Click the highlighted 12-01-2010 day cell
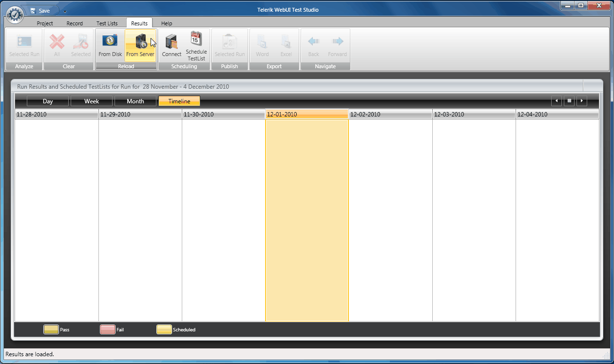This screenshot has width=614, height=364. [307, 220]
